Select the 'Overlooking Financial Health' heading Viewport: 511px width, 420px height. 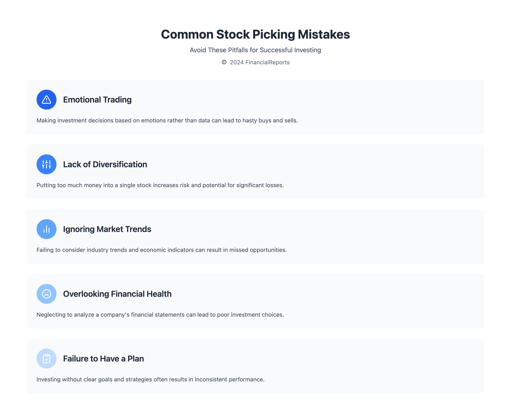(117, 294)
